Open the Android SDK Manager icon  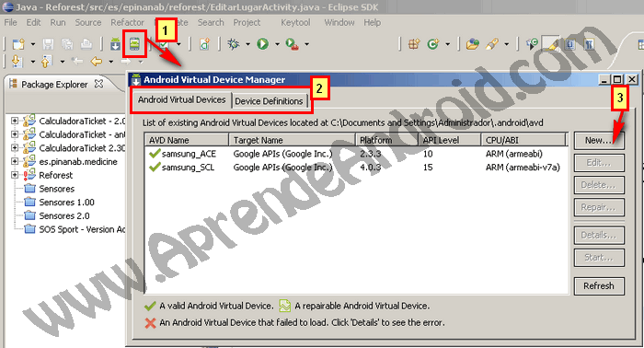(x=115, y=44)
